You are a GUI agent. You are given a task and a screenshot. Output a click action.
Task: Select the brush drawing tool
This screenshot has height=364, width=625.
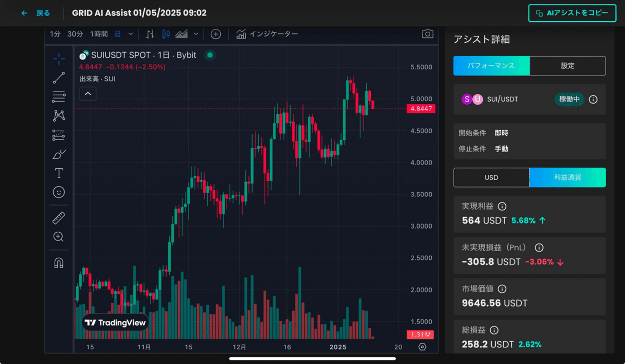pos(59,154)
